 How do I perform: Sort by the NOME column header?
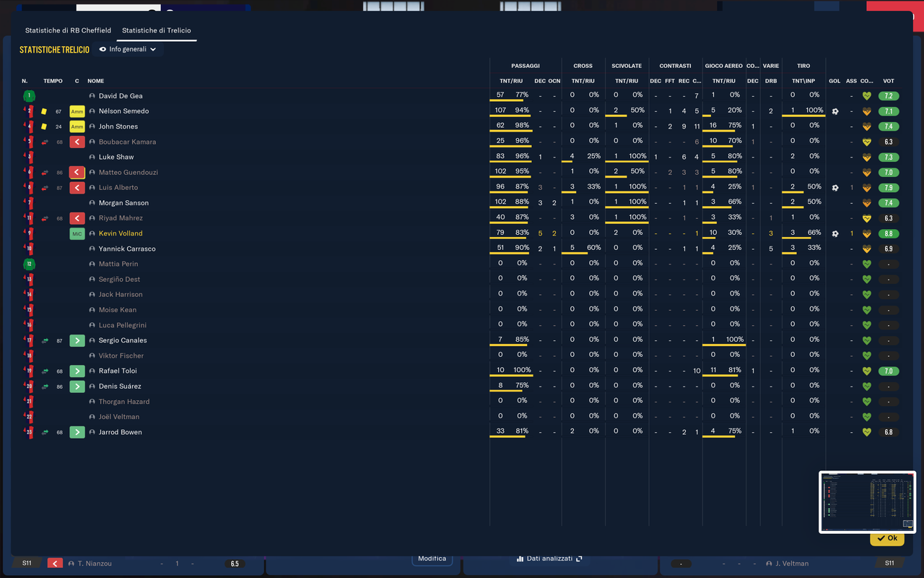click(96, 81)
